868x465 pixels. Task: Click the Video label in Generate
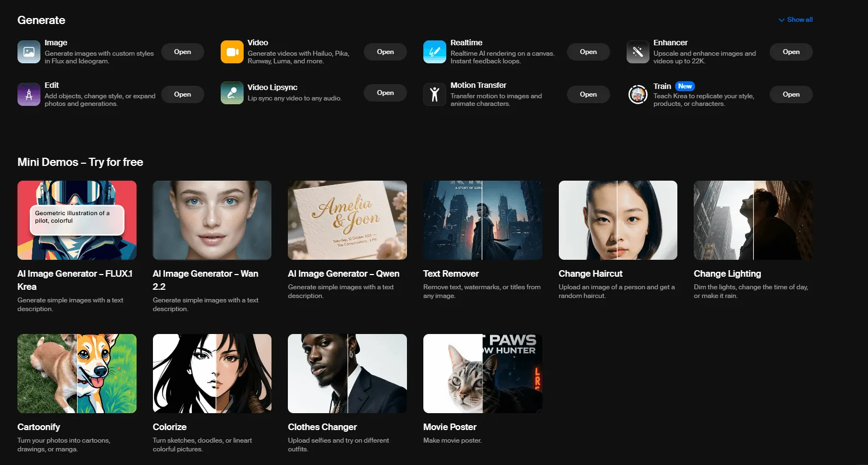point(258,43)
